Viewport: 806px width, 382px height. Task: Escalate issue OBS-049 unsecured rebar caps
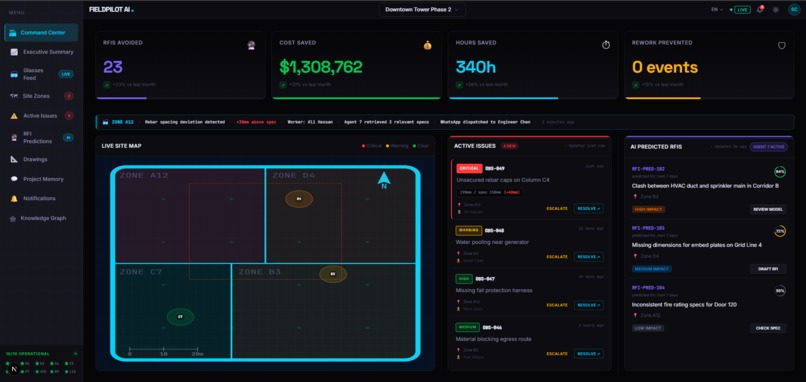click(557, 209)
